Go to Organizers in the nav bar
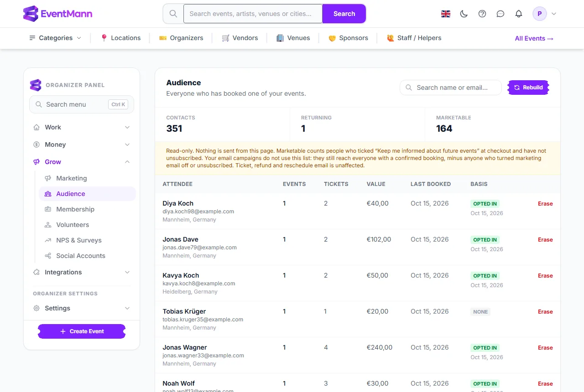Screen dimensions: 584x392 (x=181, y=38)
